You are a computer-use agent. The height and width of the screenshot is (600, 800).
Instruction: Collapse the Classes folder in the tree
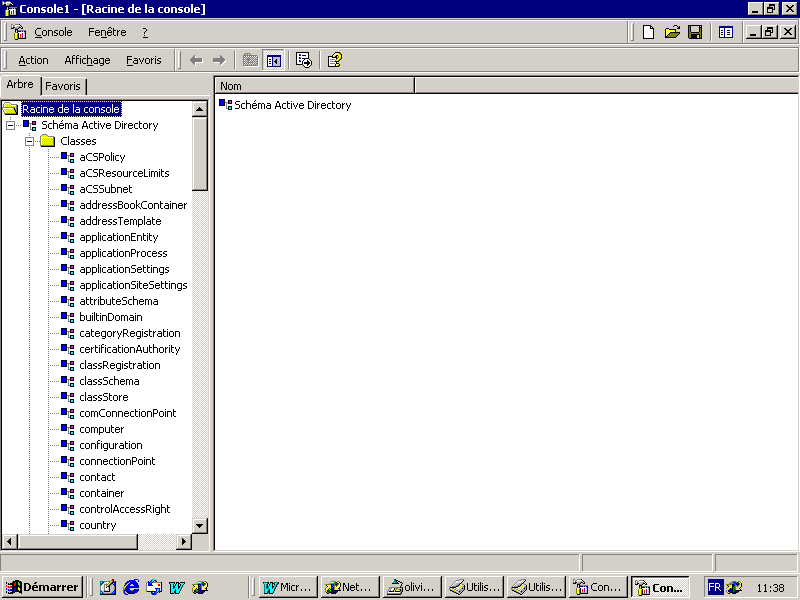[x=30, y=141]
